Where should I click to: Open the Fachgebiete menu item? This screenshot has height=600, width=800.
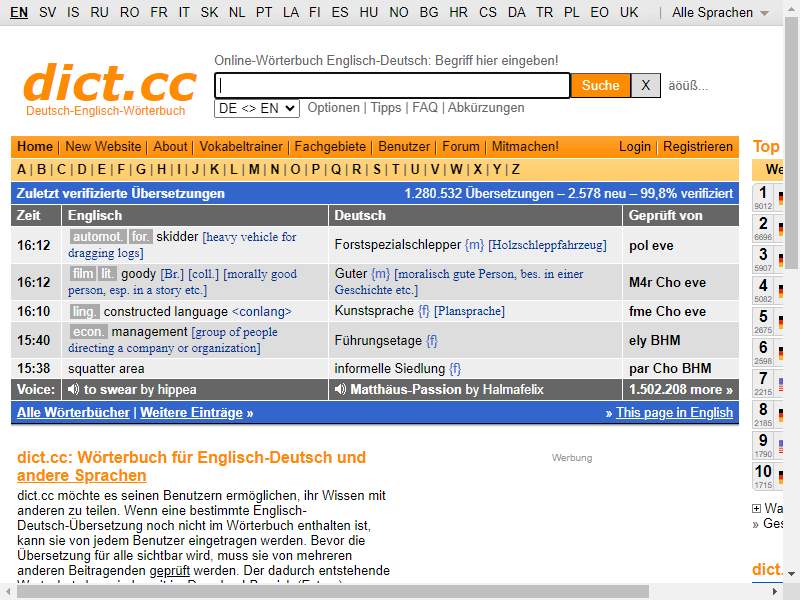330,146
